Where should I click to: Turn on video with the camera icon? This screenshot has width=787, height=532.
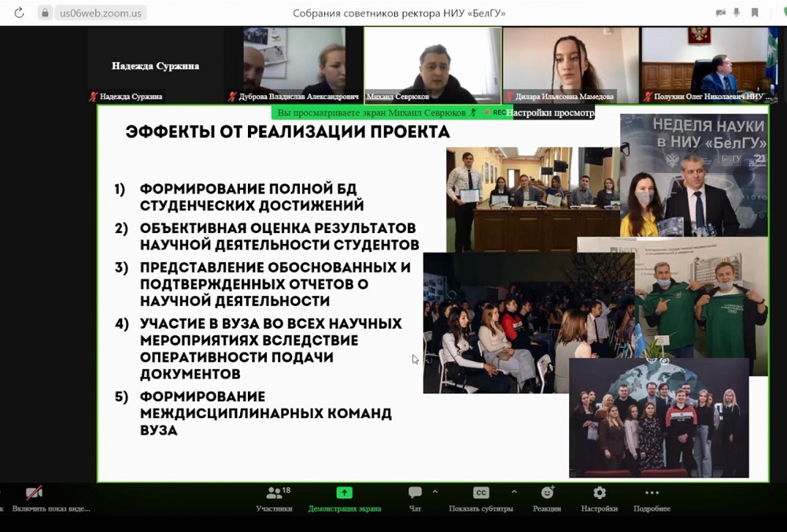point(34,493)
